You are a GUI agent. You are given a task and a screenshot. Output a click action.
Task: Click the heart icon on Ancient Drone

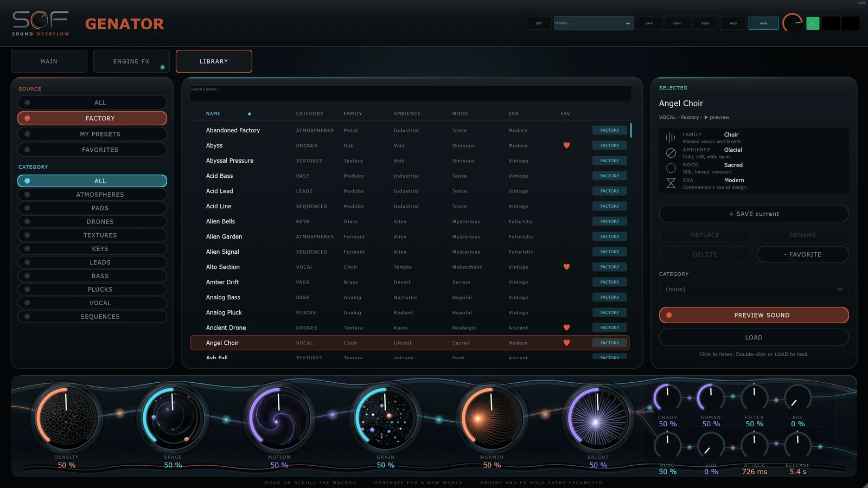(566, 328)
